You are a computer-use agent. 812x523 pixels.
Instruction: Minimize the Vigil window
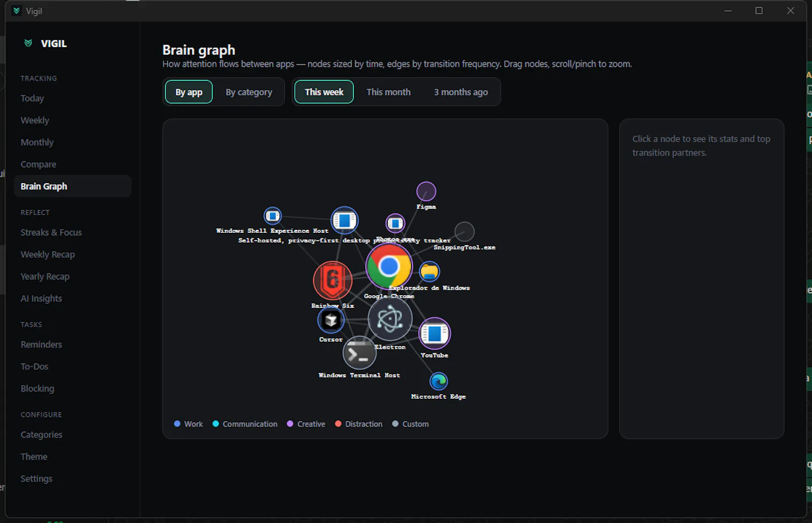click(x=728, y=11)
